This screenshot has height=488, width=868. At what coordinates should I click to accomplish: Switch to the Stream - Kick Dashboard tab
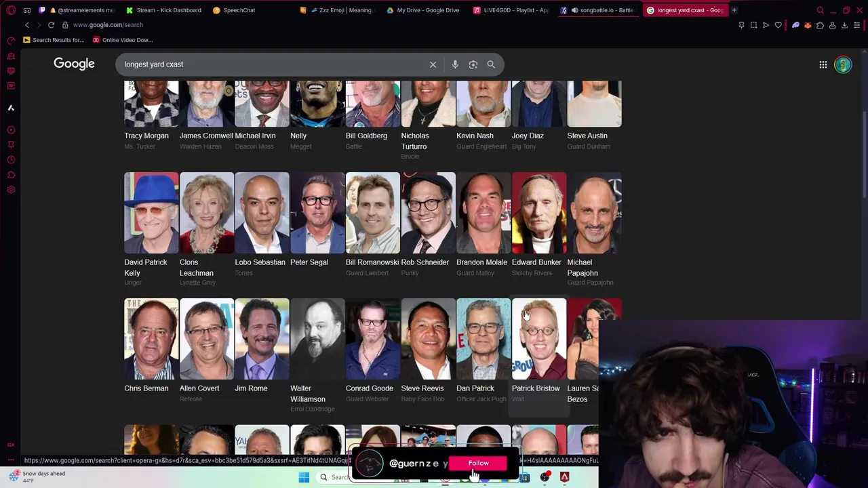click(163, 10)
